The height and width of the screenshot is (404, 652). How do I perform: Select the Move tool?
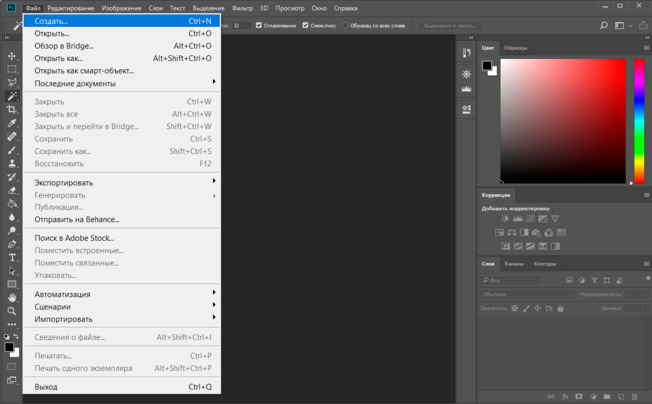coord(12,56)
